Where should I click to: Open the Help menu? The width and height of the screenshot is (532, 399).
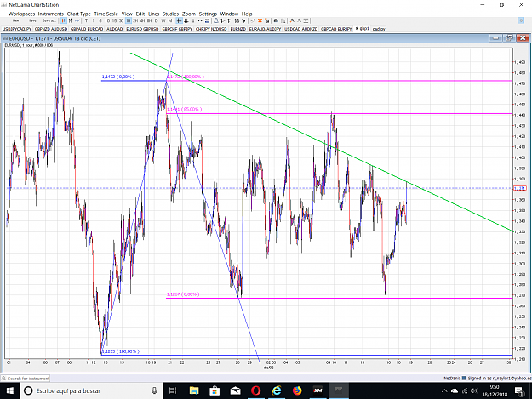tap(247, 14)
